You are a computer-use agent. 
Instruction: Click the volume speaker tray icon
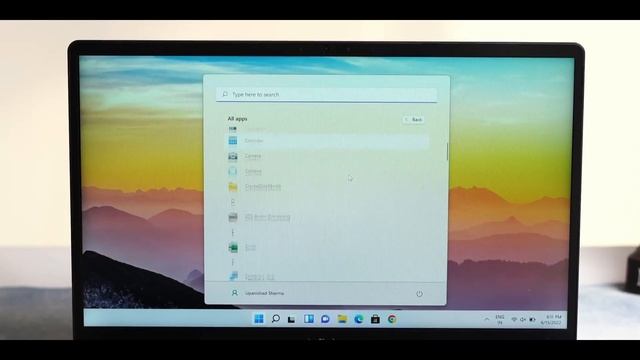pyautogui.click(x=523, y=320)
